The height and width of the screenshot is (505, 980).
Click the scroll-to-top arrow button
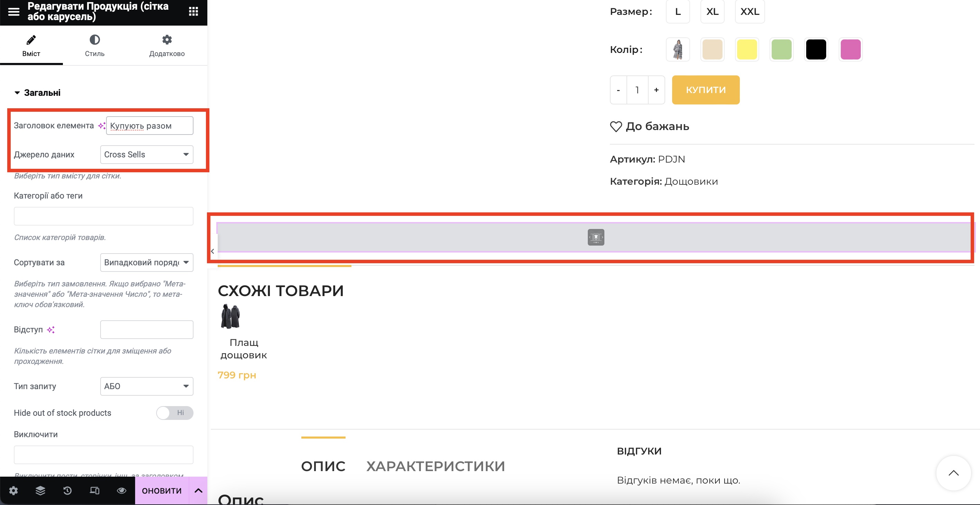pyautogui.click(x=953, y=473)
